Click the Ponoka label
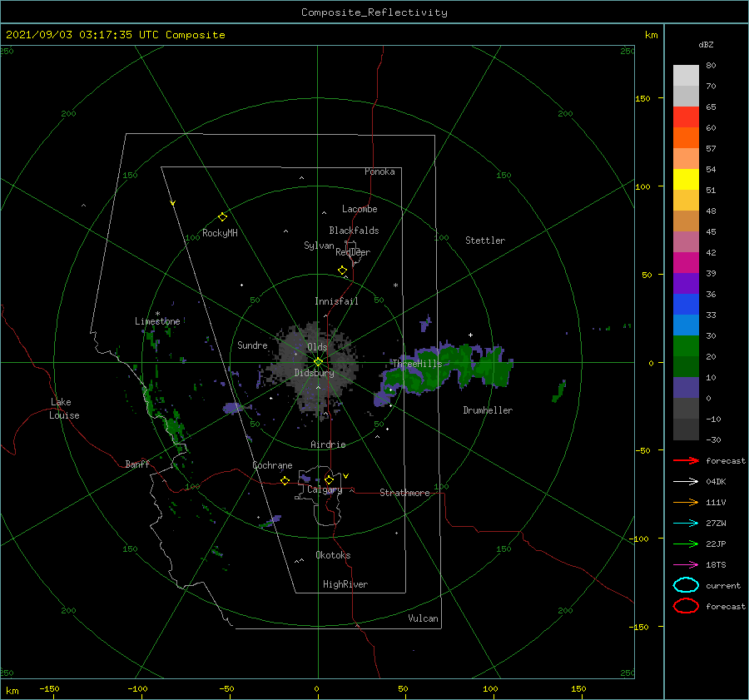Image resolution: width=749 pixels, height=700 pixels. click(x=379, y=171)
